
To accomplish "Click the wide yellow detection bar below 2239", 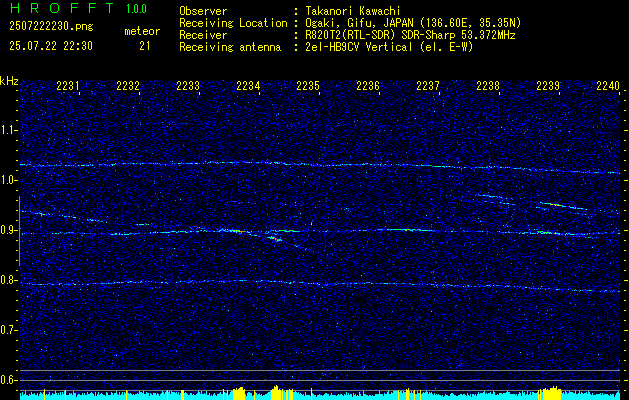I will click(x=550, y=394).
